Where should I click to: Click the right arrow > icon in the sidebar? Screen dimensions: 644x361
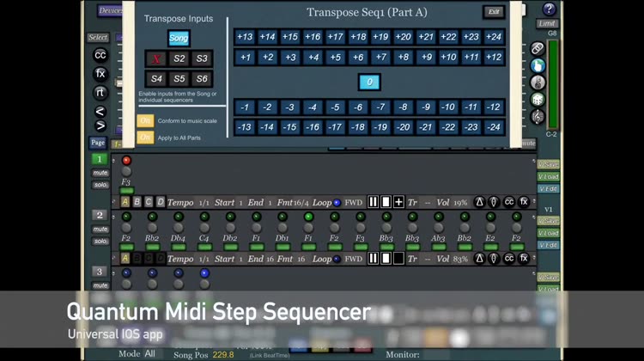click(x=100, y=125)
